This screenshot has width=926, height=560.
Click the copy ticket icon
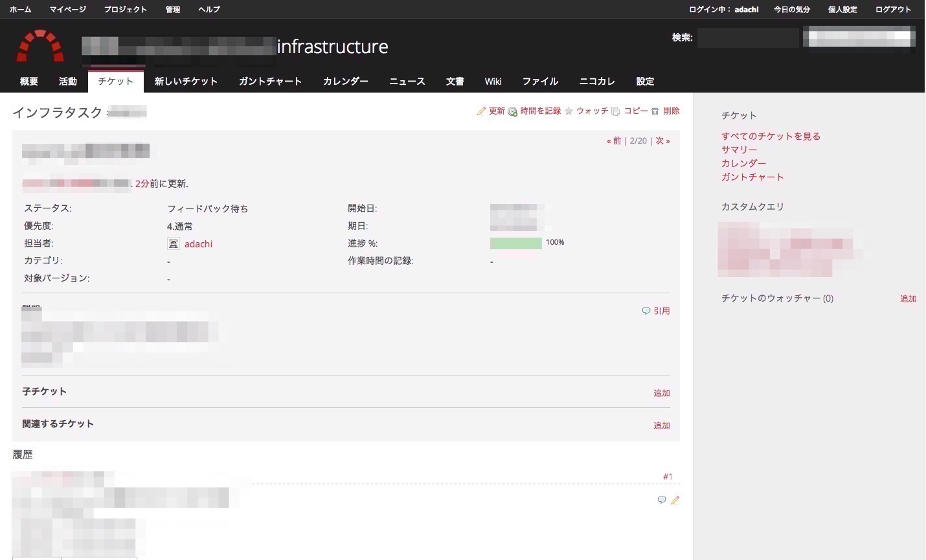pos(616,111)
